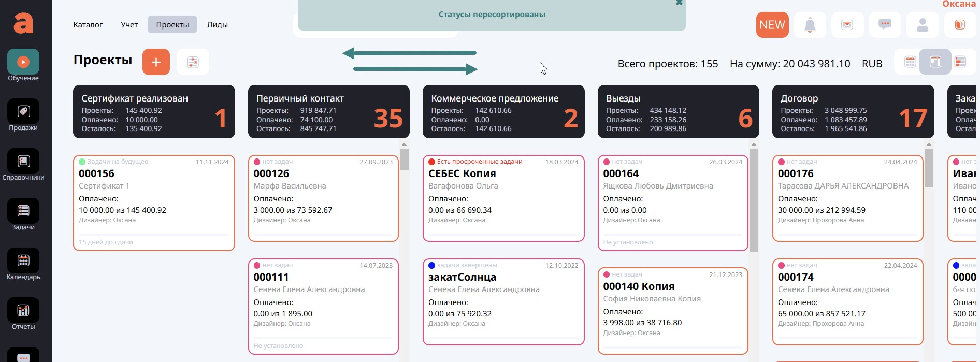
Task: Open Отчеты in the sidebar
Action: pos(23,314)
